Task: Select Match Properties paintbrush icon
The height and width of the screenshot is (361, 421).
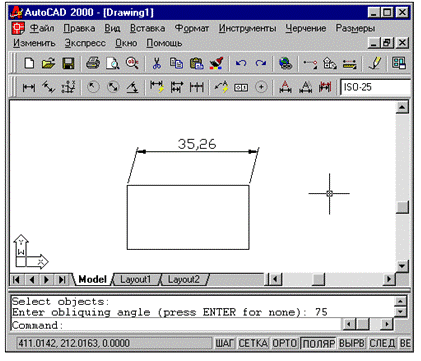Action: (216, 63)
